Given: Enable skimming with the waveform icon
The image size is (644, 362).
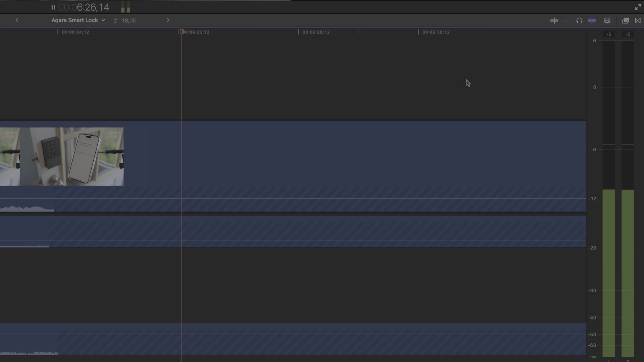Looking at the screenshot, I should (x=567, y=20).
